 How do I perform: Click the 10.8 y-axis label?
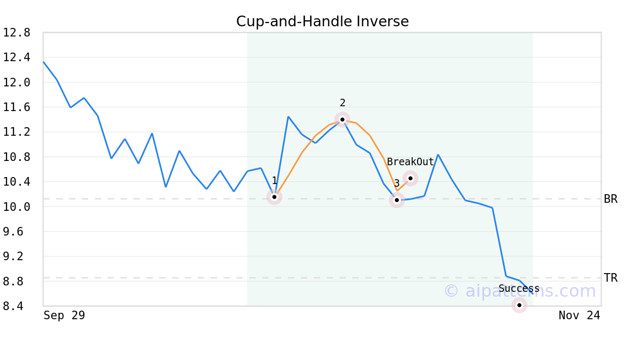tap(16, 157)
